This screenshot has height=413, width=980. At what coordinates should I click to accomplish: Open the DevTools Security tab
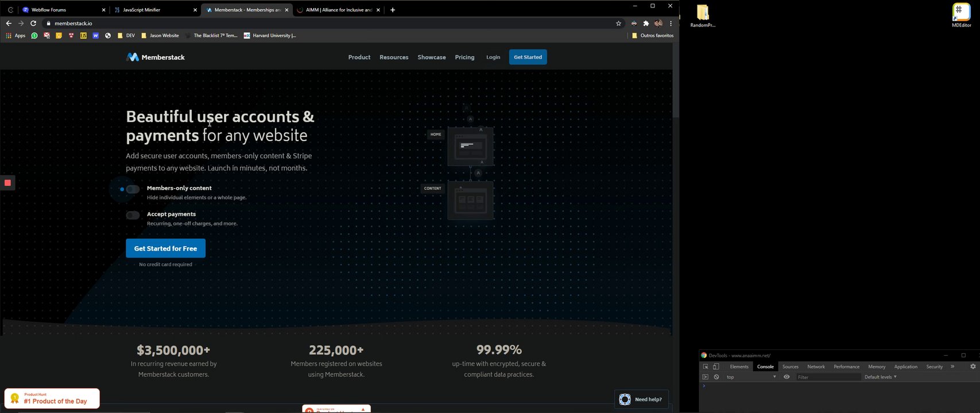tap(935, 367)
